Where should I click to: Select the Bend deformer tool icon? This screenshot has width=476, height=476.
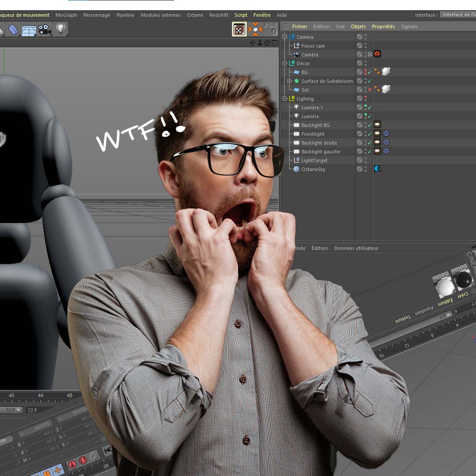point(13,30)
